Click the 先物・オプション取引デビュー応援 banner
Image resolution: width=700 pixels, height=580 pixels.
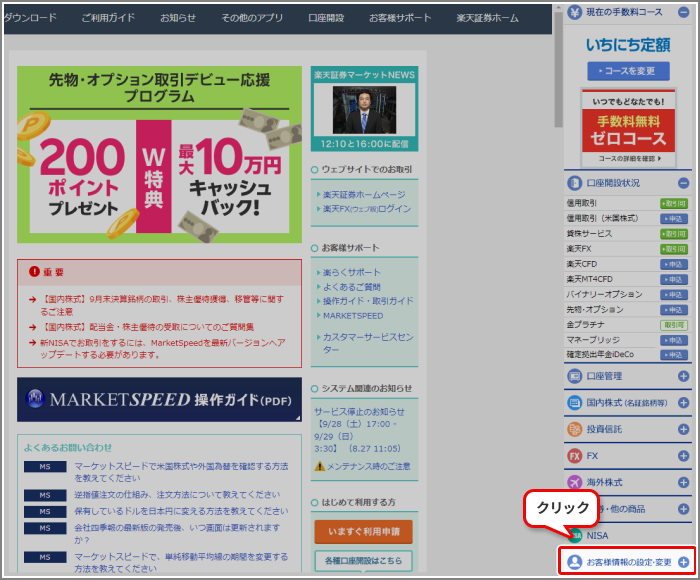(159, 154)
